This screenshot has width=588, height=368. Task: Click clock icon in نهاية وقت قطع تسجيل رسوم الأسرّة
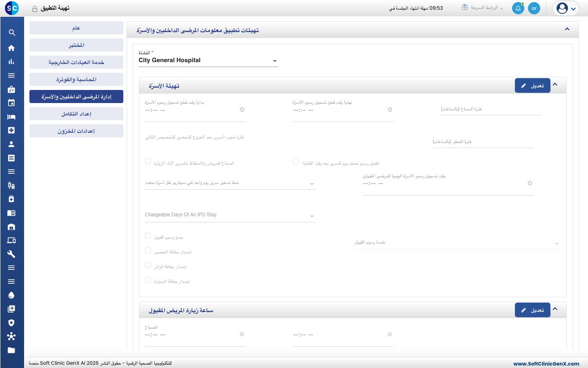pos(390,110)
